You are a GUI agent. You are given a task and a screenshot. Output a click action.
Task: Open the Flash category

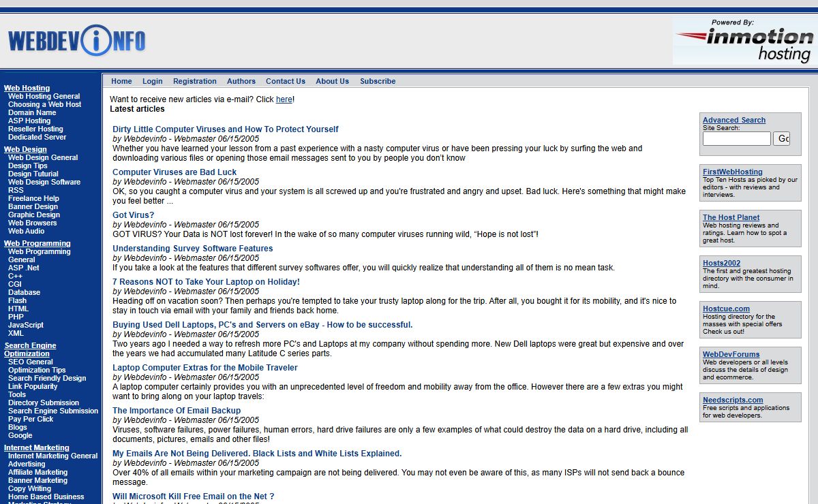click(18, 301)
